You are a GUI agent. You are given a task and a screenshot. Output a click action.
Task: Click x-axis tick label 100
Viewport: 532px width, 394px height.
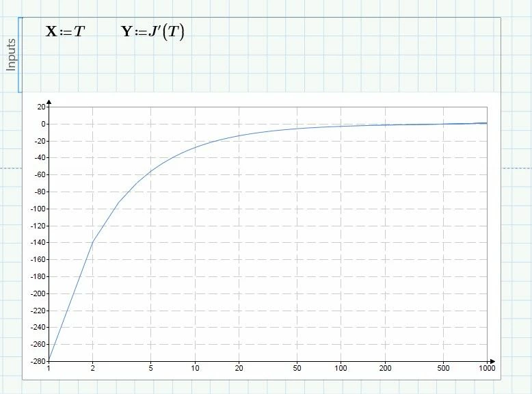(341, 368)
